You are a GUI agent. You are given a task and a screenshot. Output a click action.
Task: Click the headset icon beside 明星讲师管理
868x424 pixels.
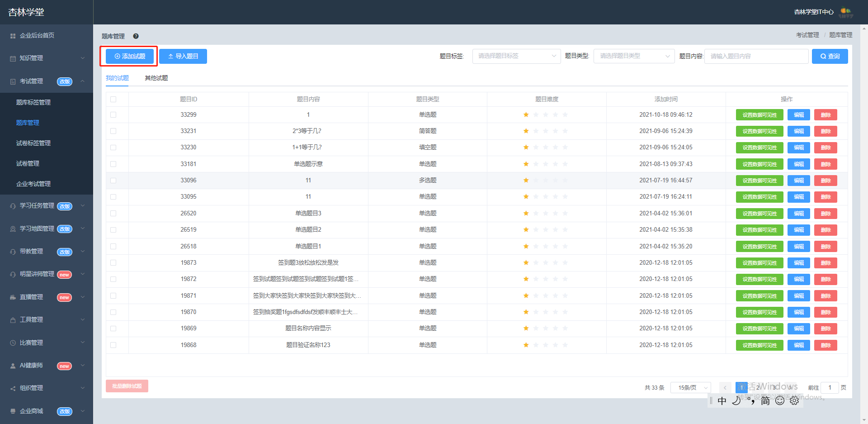pyautogui.click(x=13, y=274)
